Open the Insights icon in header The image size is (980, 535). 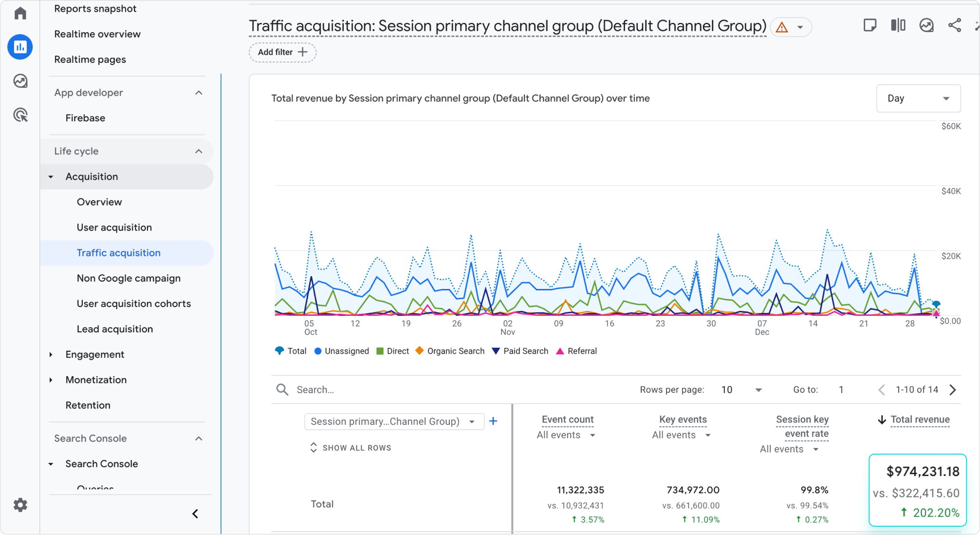click(926, 25)
